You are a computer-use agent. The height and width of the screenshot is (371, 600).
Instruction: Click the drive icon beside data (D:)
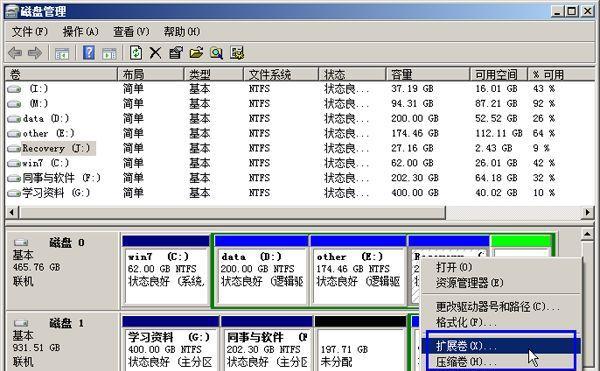click(x=14, y=119)
